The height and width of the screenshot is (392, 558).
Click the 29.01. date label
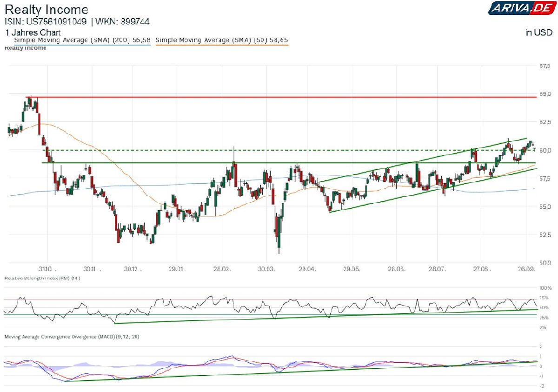[177, 269]
